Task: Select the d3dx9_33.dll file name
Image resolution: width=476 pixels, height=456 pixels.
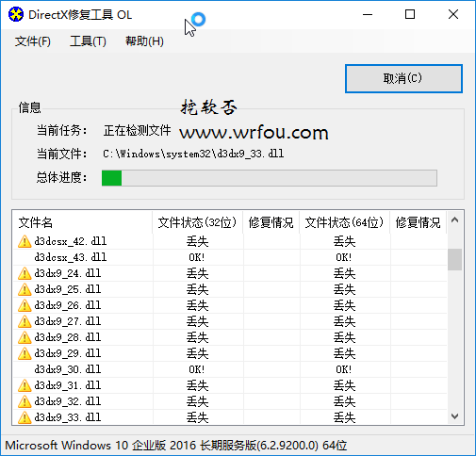Action: (68, 417)
